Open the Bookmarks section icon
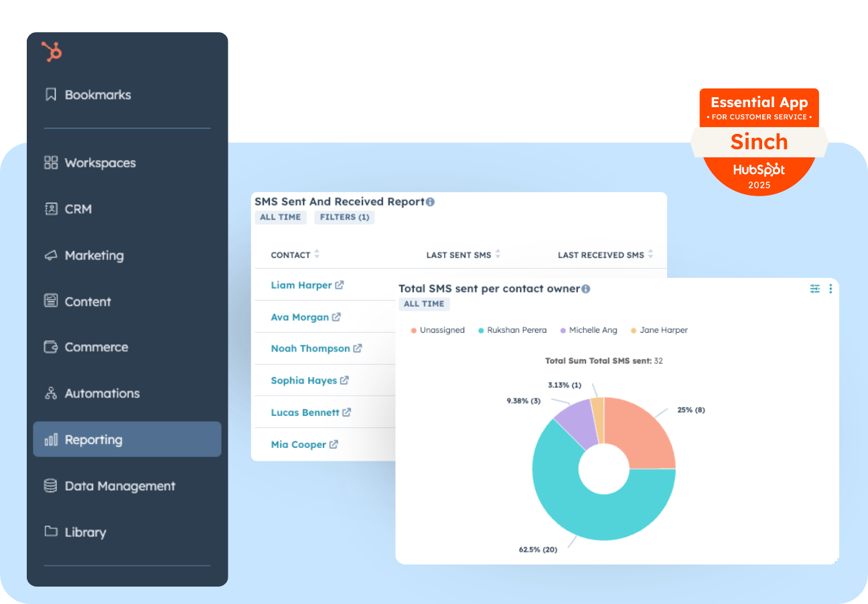This screenshot has width=868, height=604. click(51, 94)
